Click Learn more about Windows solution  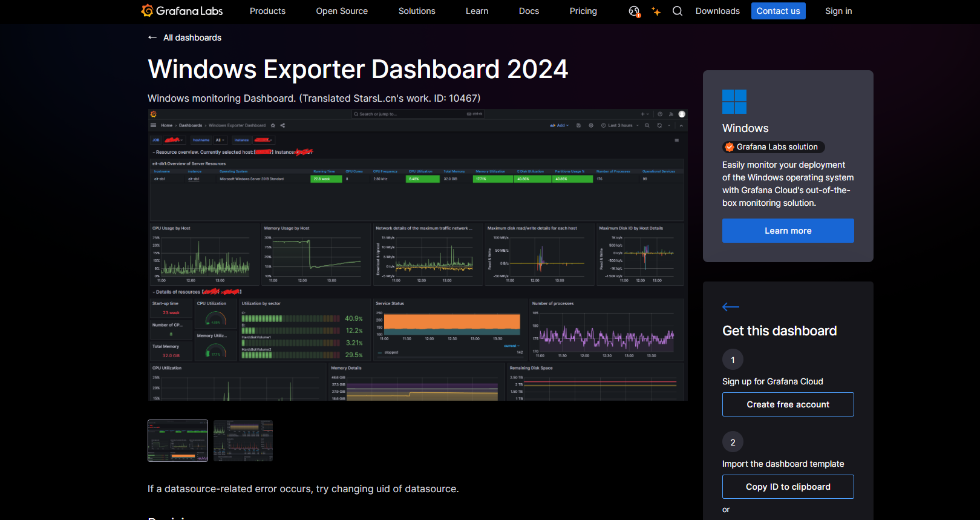[788, 231]
